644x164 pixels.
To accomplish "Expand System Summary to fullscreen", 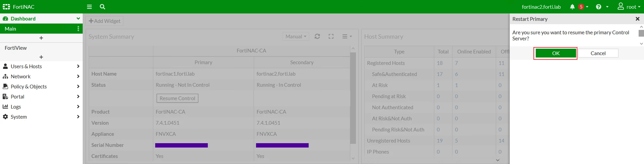I will [331, 36].
